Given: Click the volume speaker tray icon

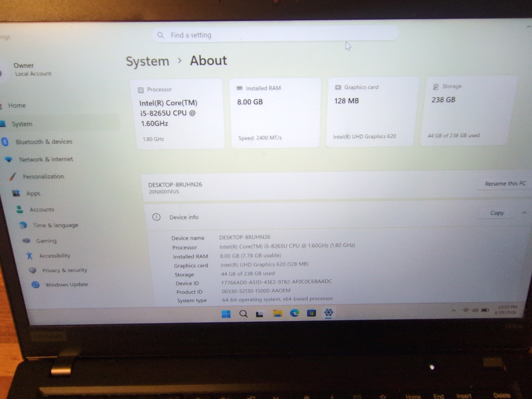Looking at the screenshot, I should point(475,310).
